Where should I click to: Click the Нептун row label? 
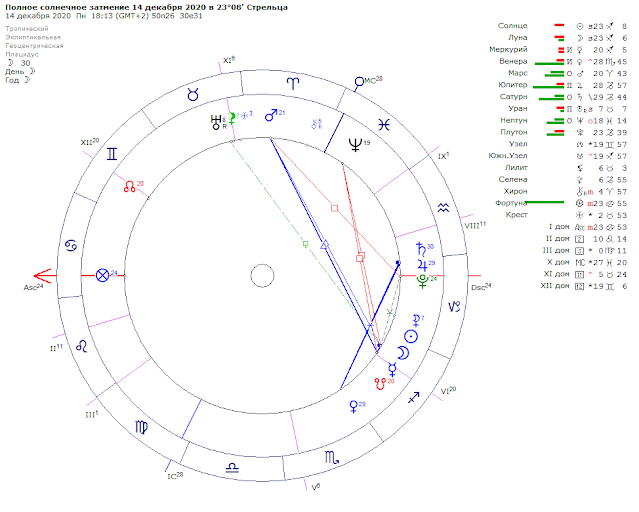click(x=514, y=120)
